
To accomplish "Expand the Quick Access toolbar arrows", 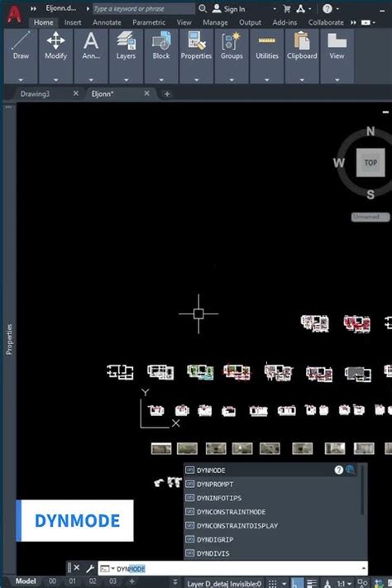I will tap(33, 8).
